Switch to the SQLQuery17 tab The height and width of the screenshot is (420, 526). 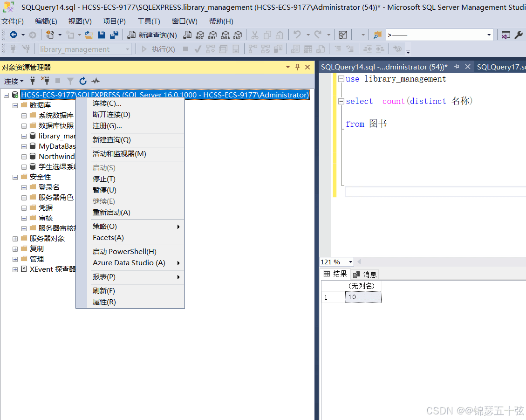pyautogui.click(x=500, y=67)
